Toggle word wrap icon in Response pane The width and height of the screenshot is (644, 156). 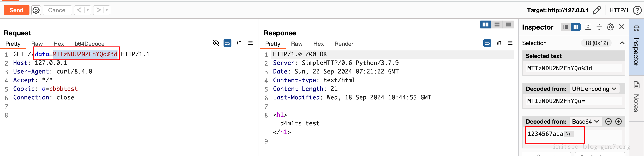point(487,43)
